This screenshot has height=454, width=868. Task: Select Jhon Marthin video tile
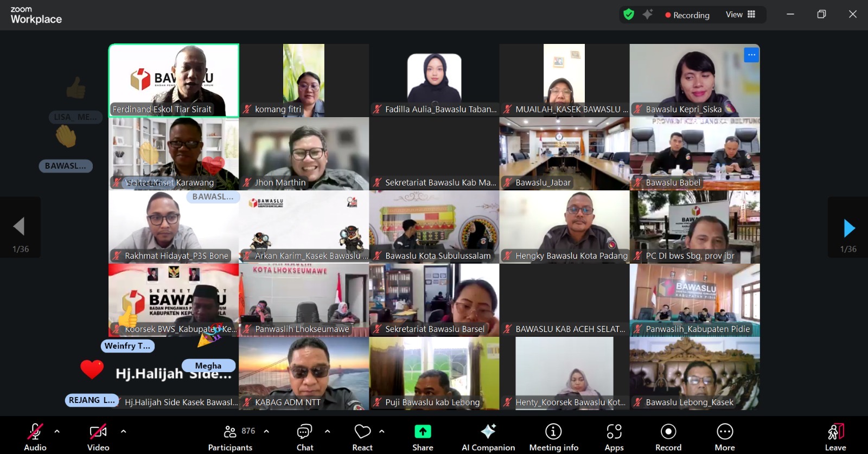coord(304,154)
